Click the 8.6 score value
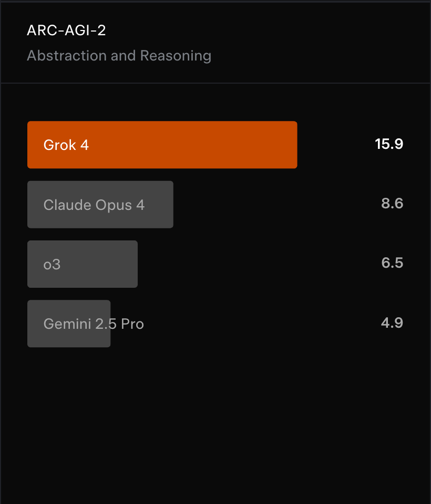431x504 pixels. [x=392, y=204]
